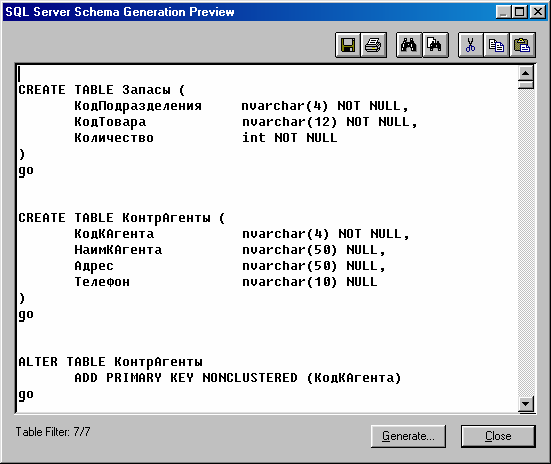
Task: Close the window via title bar X
Action: click(x=538, y=12)
